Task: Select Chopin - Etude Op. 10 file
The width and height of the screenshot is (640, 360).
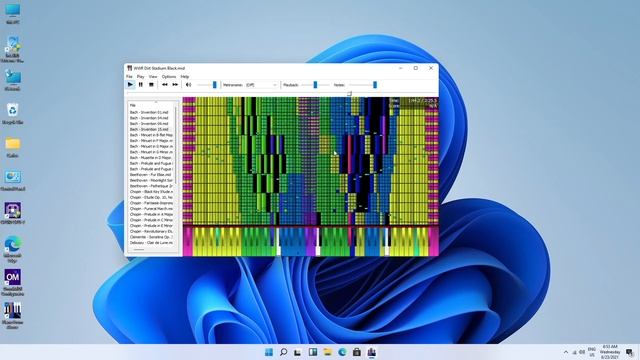Action: pyautogui.click(x=151, y=197)
